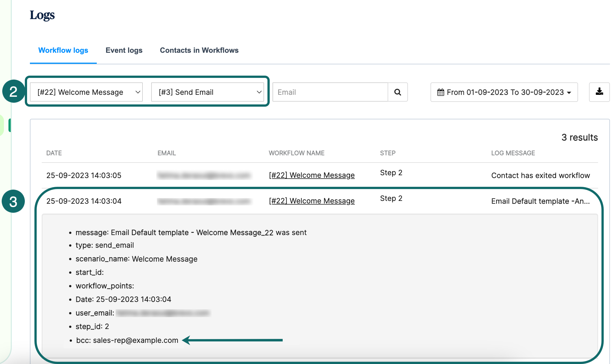The image size is (615, 364).
Task: Switch to the Event logs tab
Action: click(x=124, y=50)
